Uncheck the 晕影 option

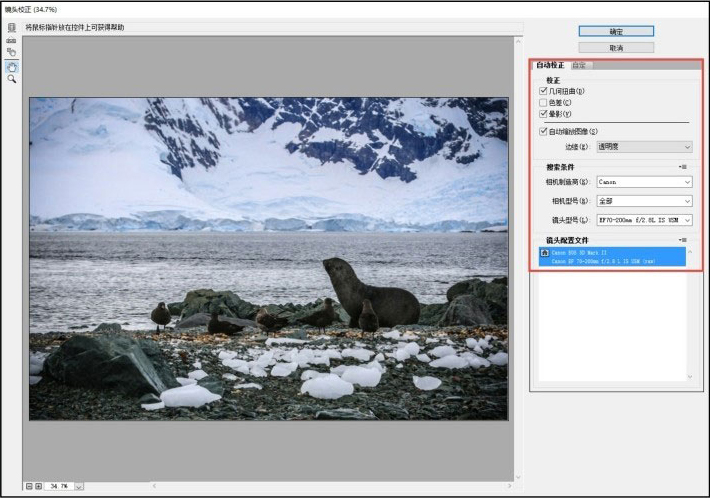click(x=544, y=114)
